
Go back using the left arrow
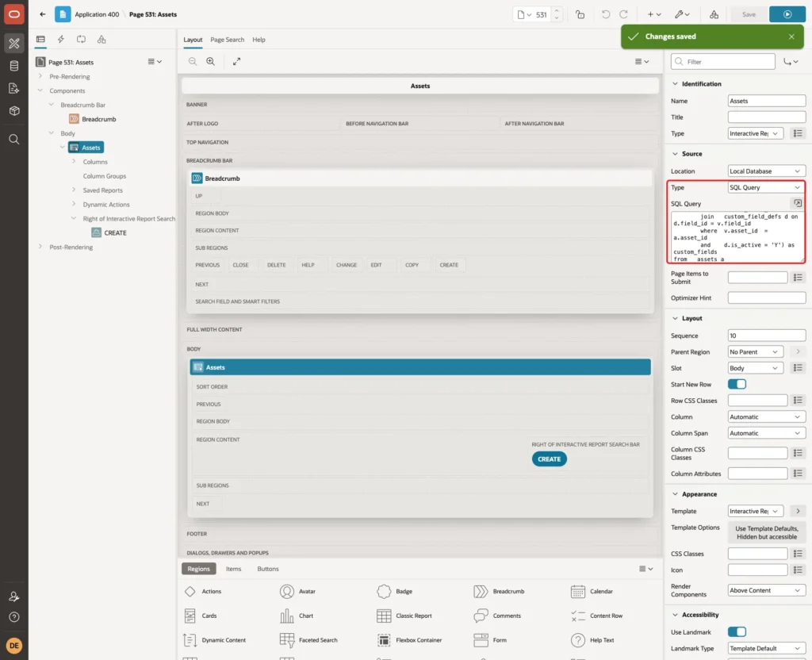click(43, 14)
